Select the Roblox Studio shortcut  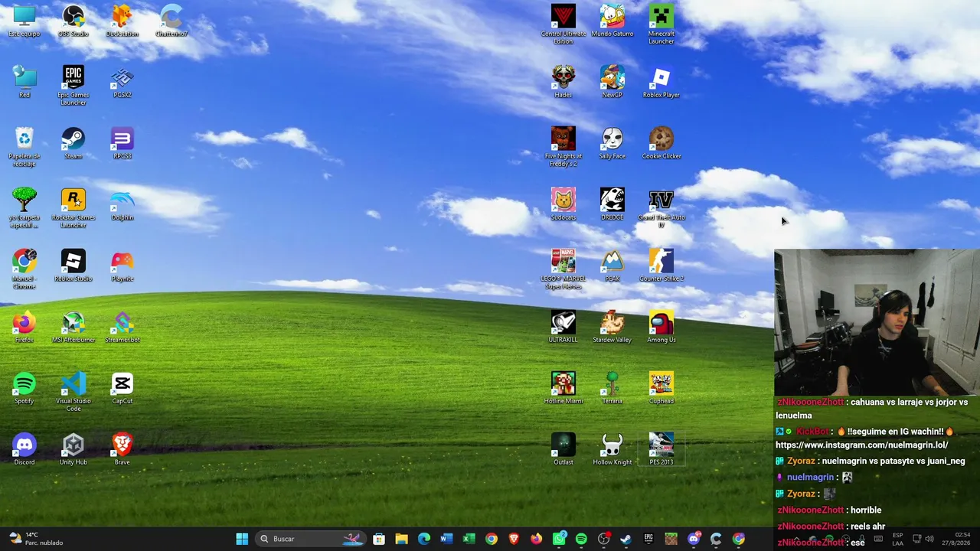[73, 266]
